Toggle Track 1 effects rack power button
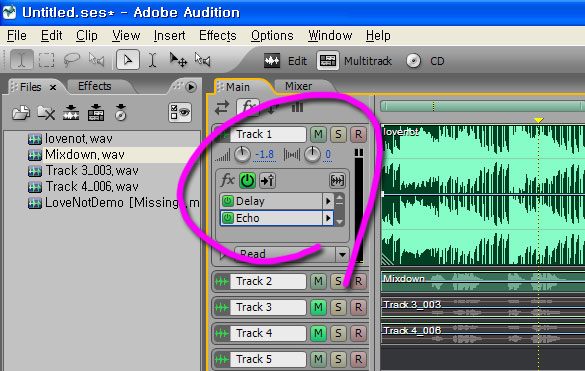585x371 pixels. [247, 181]
